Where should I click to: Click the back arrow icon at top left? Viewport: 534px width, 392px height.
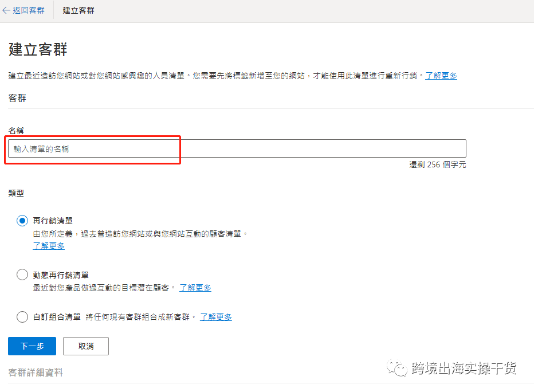pyautogui.click(x=6, y=10)
